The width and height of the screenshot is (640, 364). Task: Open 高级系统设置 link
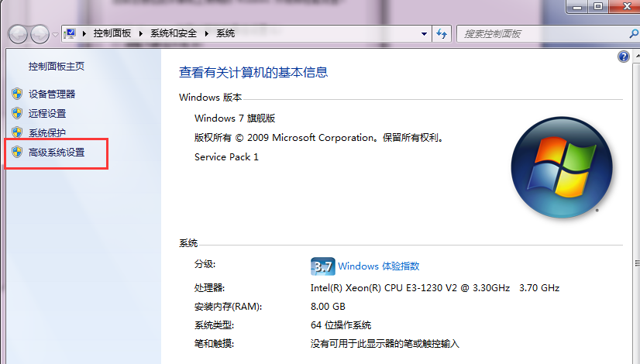pos(57,153)
